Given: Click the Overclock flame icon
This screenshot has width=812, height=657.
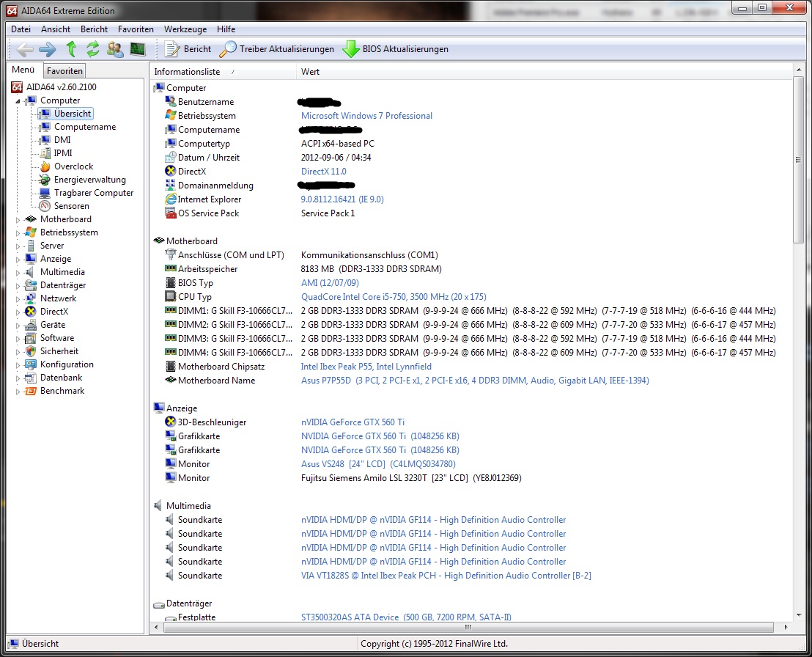Looking at the screenshot, I should point(45,166).
